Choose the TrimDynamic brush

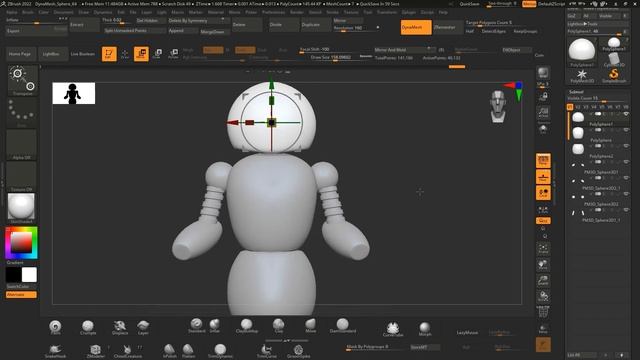coord(220,351)
